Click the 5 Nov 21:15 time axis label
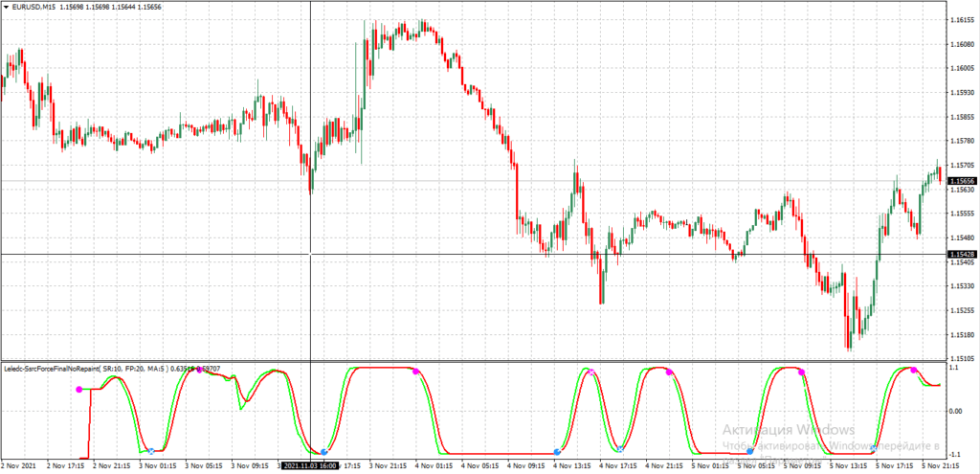 pyautogui.click(x=941, y=465)
